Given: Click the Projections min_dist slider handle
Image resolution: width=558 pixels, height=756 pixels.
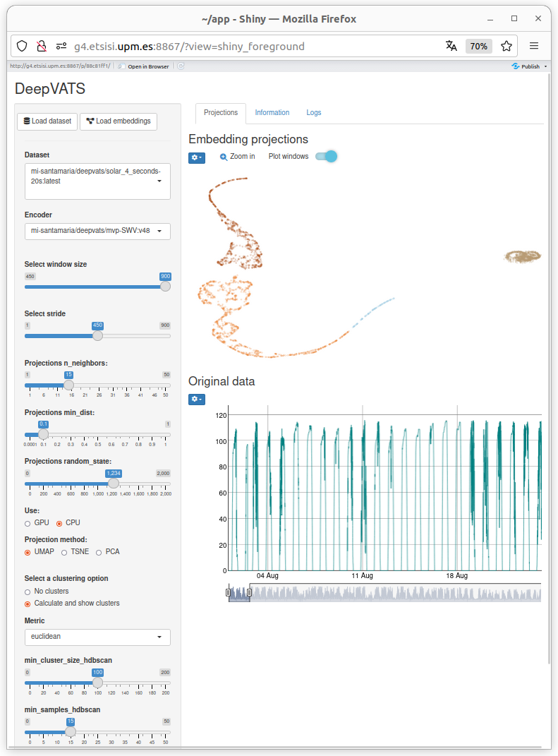Looking at the screenshot, I should pyautogui.click(x=43, y=434).
